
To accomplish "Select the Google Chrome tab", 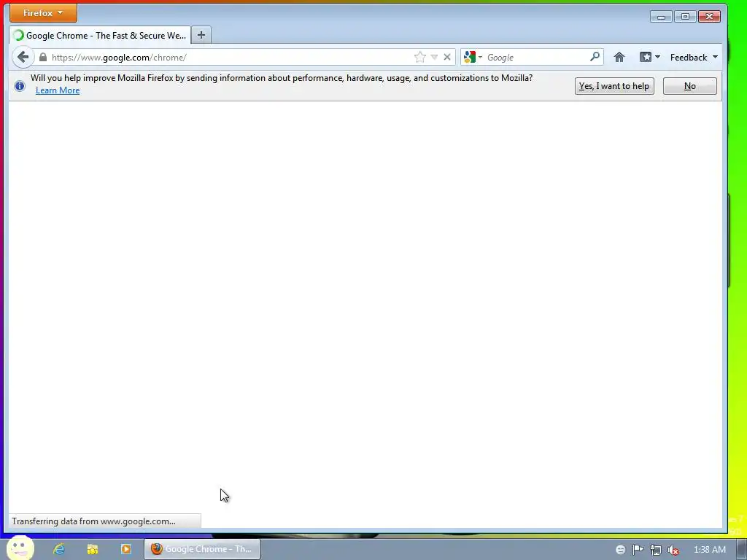I will [99, 35].
